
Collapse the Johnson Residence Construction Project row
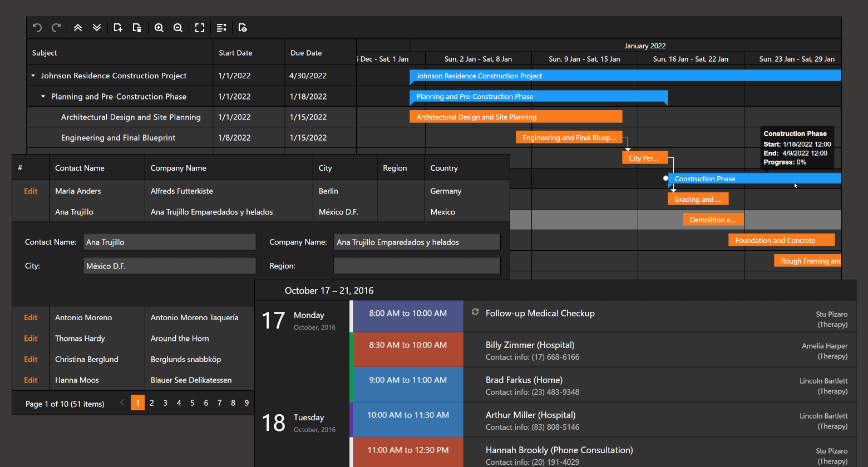point(33,76)
